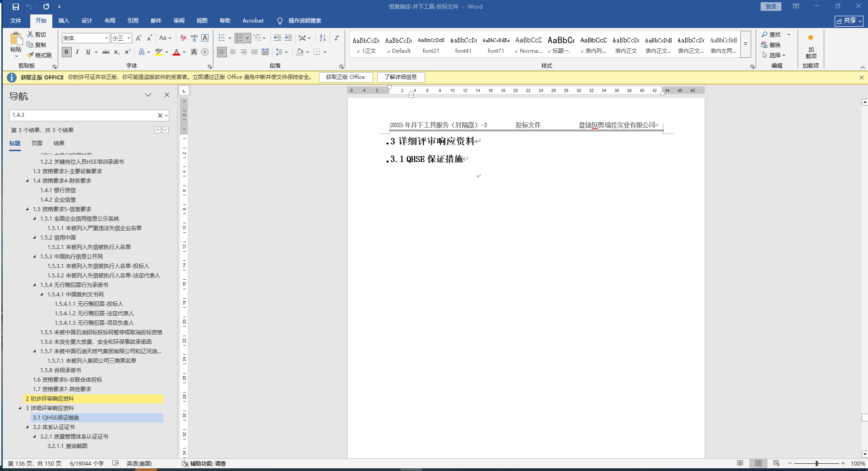
Task: Show or hide paragraph marks
Action: tap(337, 38)
